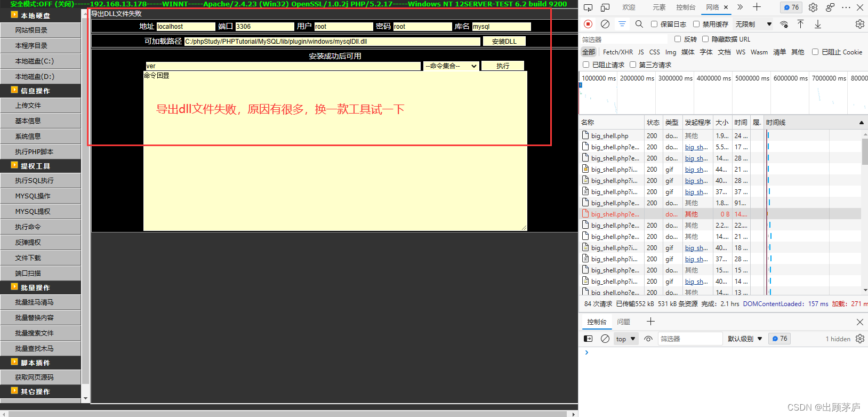The width and height of the screenshot is (868, 417).
Task: Check 隐藏数据 URL checkbox
Action: 705,39
